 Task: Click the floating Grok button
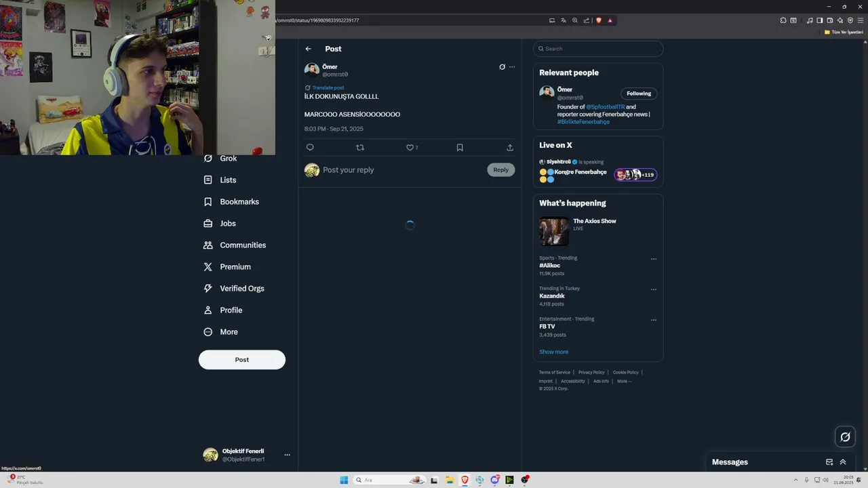pyautogui.click(x=845, y=437)
